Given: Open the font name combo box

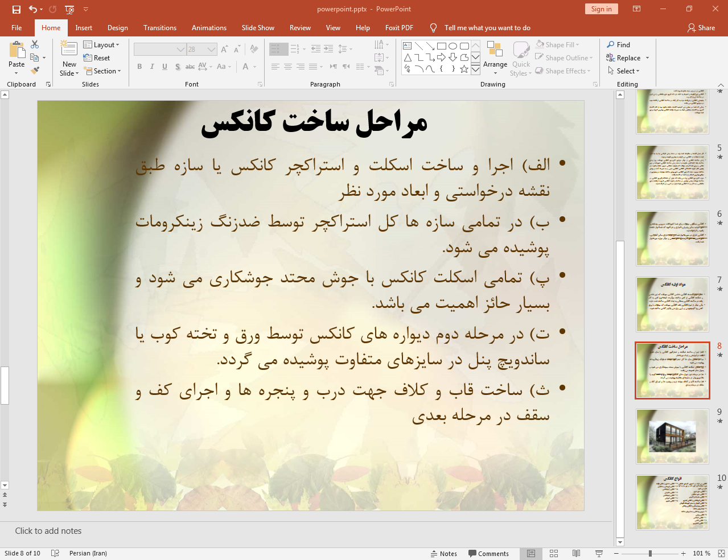Looking at the screenshot, I should (x=159, y=50).
